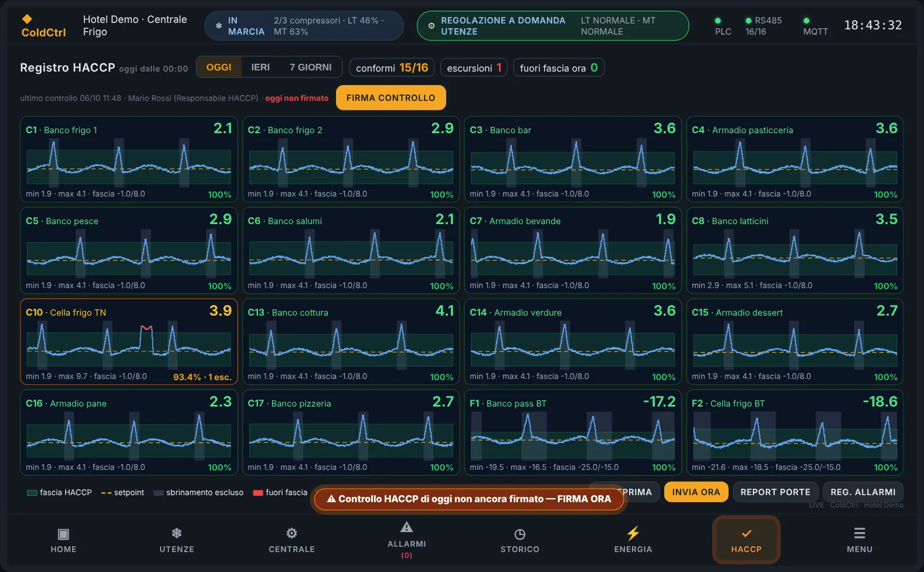The width and height of the screenshot is (924, 572).
Task: Click the escursioni 1 counter chip
Action: pos(474,68)
